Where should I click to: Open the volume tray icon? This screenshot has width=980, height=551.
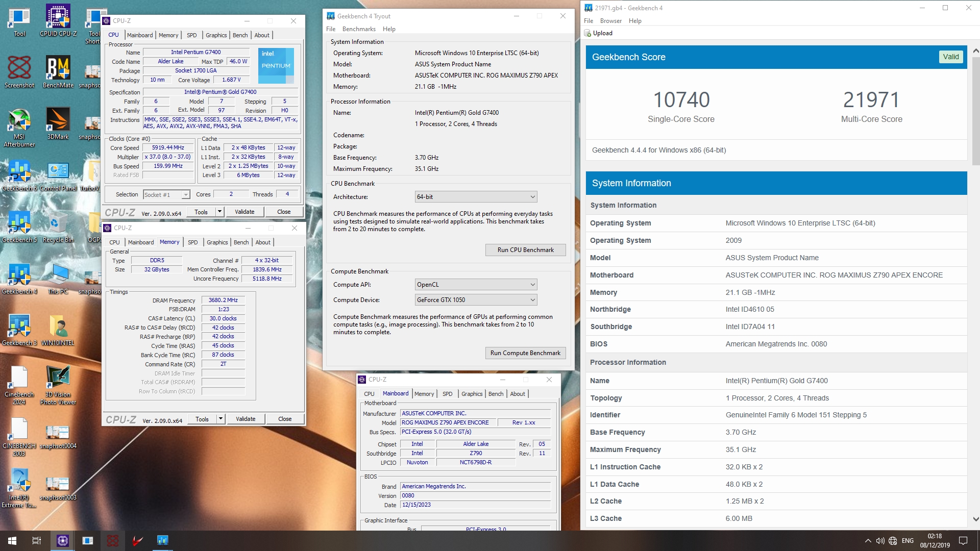pos(880,541)
